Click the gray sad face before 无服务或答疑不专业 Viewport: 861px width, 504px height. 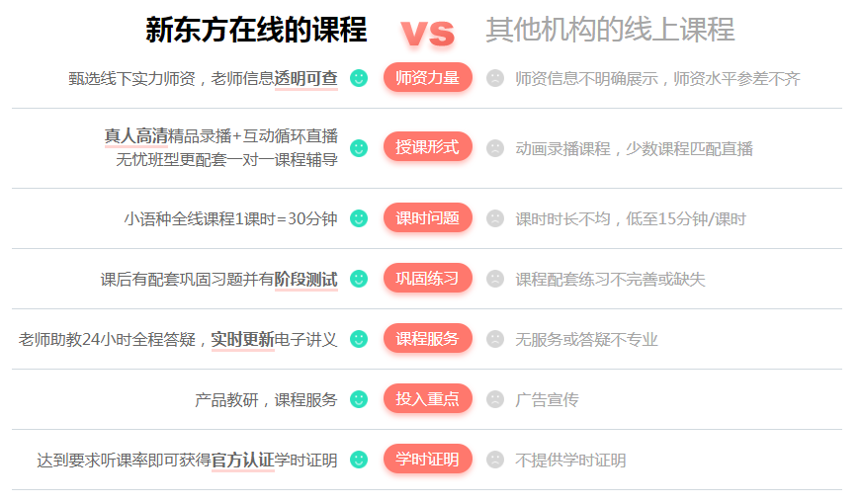coord(495,339)
